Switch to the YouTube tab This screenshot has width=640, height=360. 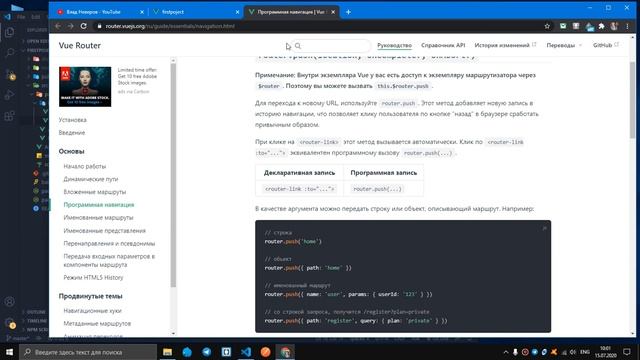(100, 12)
